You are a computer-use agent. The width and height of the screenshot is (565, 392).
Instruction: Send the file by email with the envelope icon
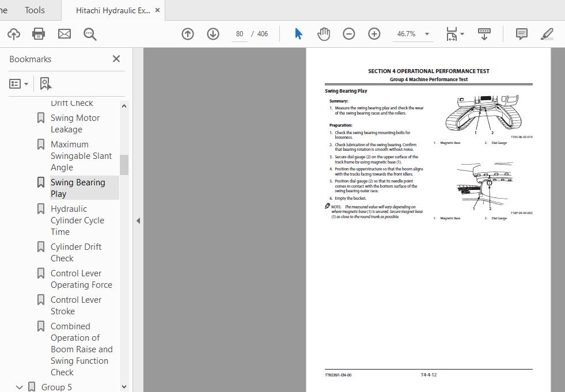65,34
